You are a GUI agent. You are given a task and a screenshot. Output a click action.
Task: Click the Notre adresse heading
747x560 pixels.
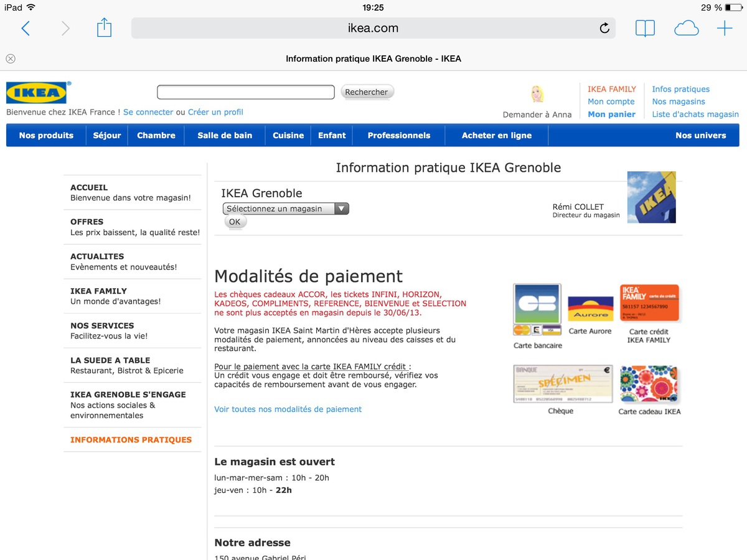(252, 543)
